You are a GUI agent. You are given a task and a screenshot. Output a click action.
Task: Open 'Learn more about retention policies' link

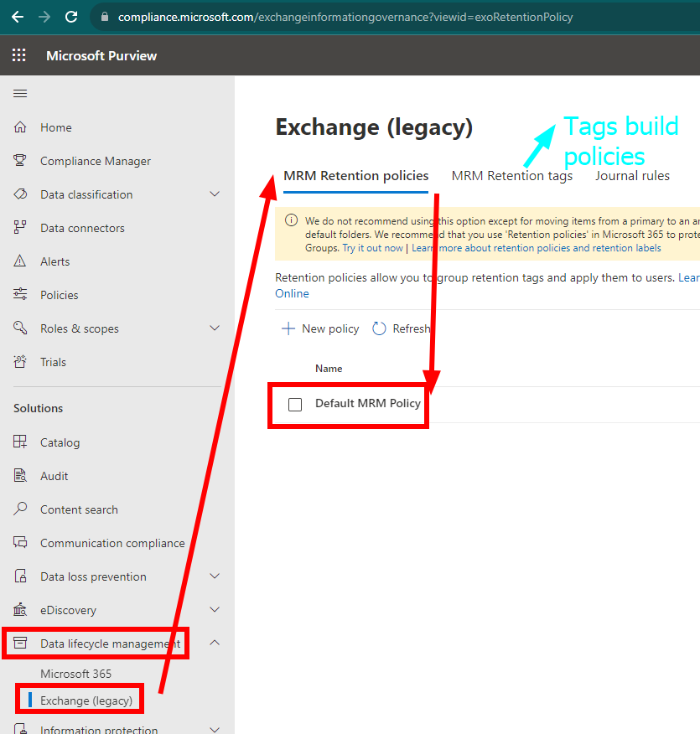click(537, 248)
